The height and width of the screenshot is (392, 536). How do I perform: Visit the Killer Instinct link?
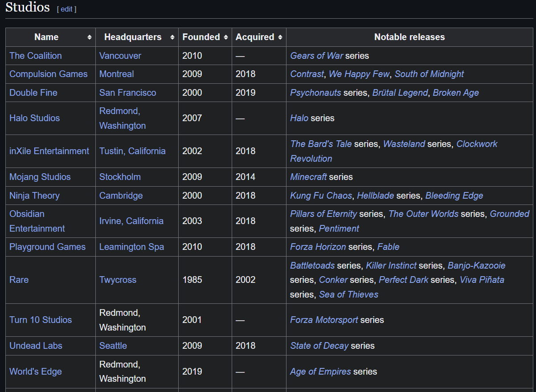(x=391, y=265)
